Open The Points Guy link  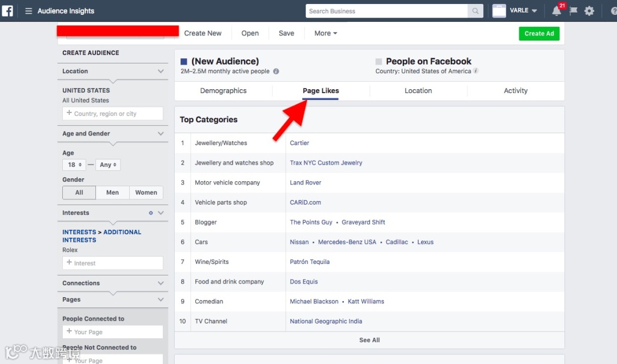311,222
